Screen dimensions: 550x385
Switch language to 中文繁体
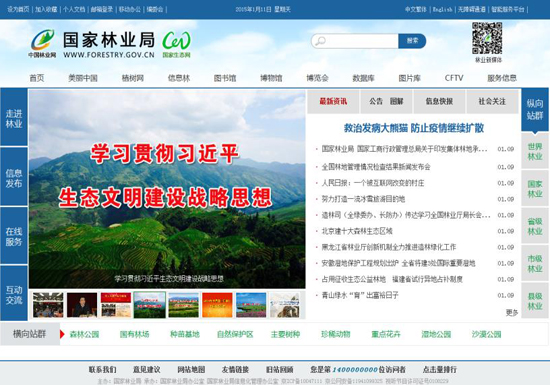[416, 9]
